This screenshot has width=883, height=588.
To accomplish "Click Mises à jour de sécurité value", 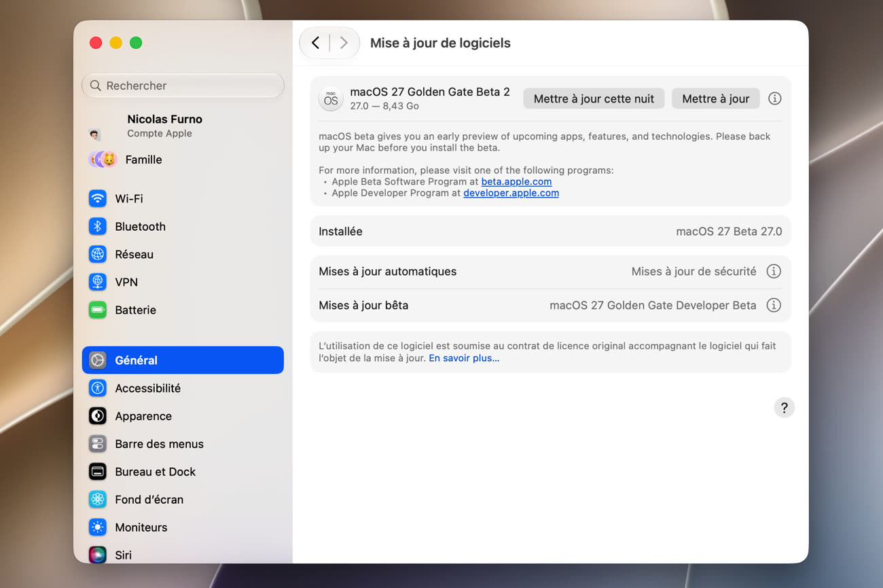I will 693,271.
